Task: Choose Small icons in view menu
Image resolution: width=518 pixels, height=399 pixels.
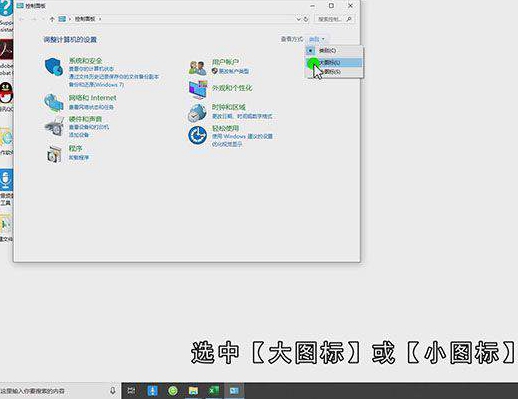Action: (x=334, y=72)
